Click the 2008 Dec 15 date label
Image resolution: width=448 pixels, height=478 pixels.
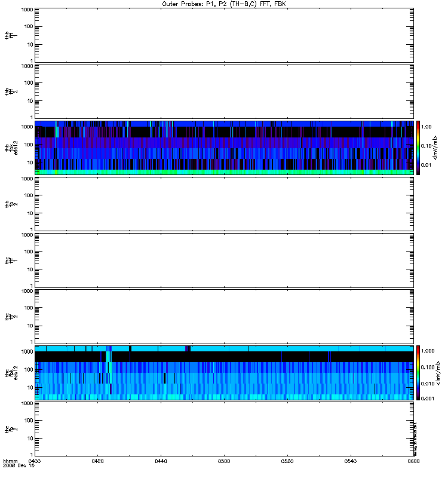[x=19, y=466]
